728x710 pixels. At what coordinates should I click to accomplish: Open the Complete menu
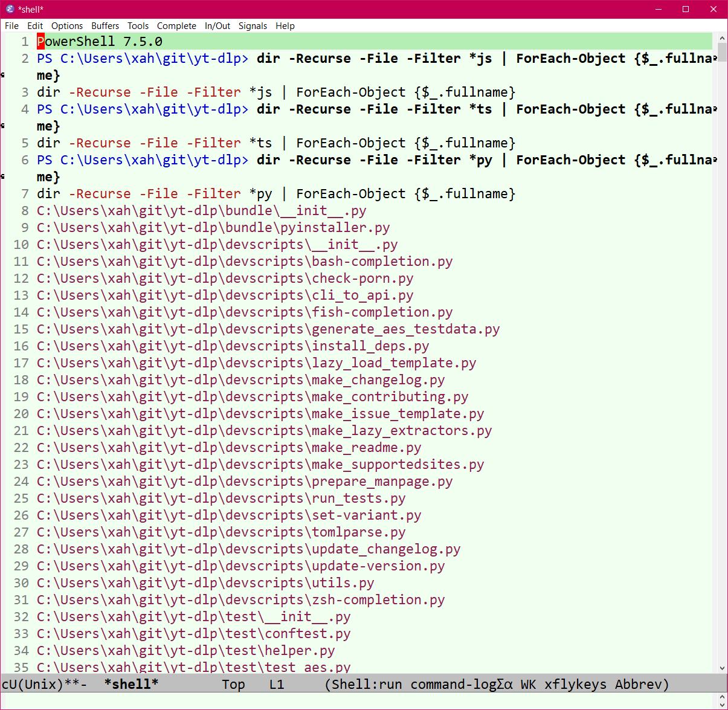pyautogui.click(x=176, y=26)
